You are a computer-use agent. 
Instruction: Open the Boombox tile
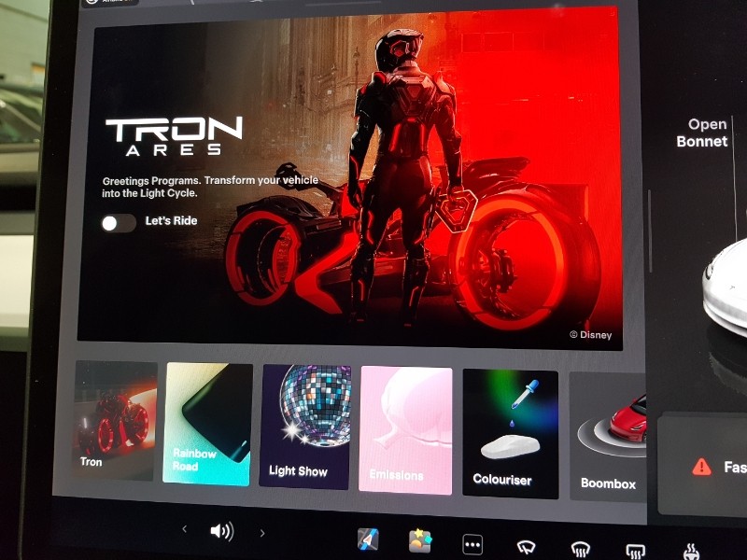tap(608, 437)
